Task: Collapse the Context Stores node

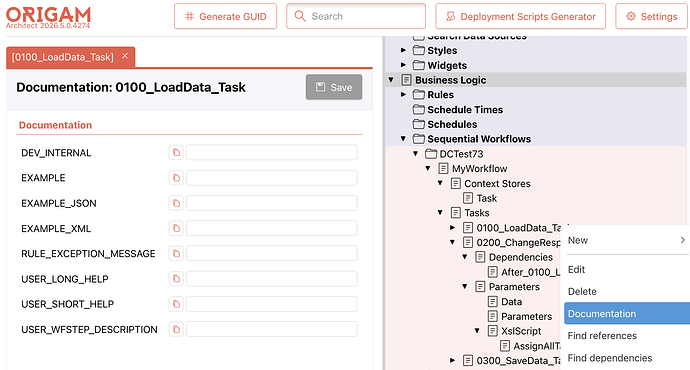Action: pos(440,183)
